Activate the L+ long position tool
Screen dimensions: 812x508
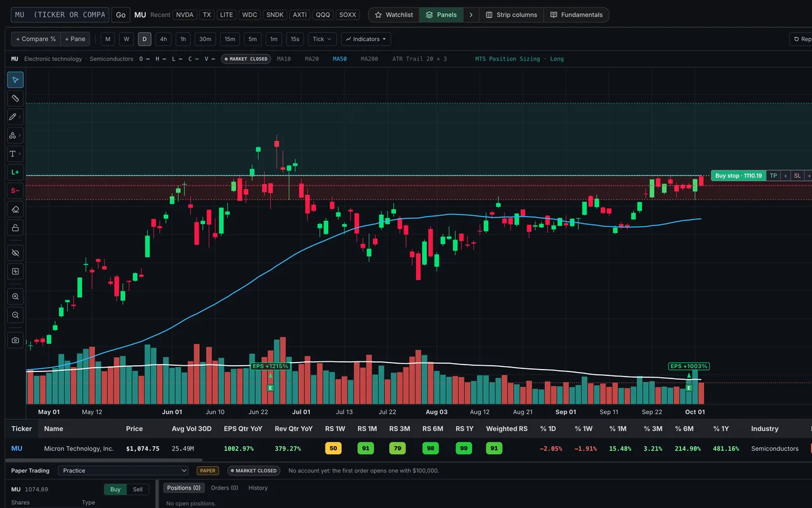(15, 172)
